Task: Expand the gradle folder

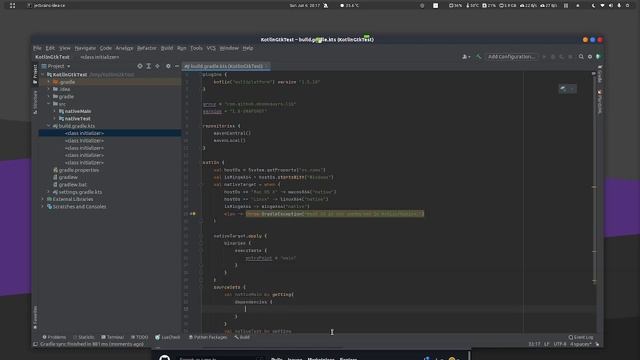Action: 49,97
